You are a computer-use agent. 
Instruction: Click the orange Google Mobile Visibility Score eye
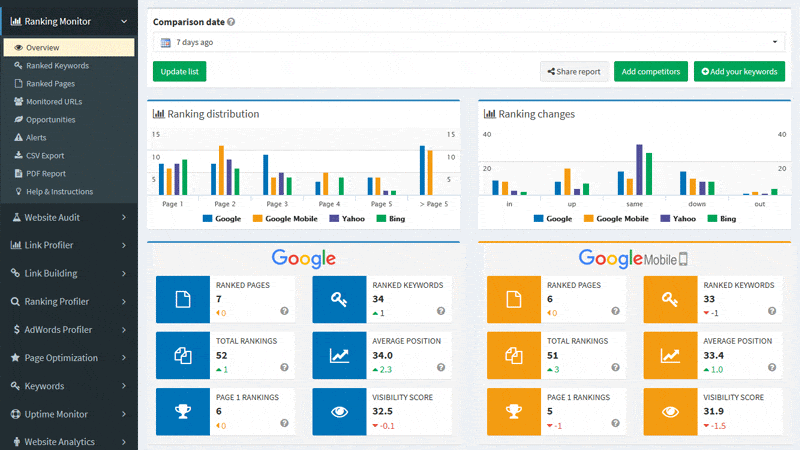[x=670, y=412]
